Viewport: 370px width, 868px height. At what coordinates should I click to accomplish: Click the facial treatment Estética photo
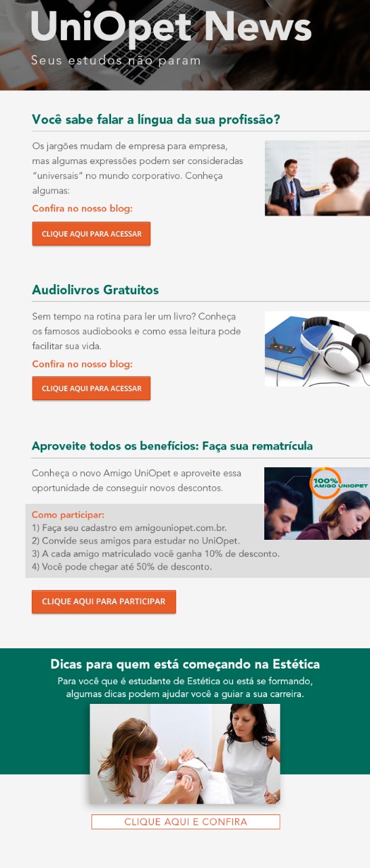point(185,754)
